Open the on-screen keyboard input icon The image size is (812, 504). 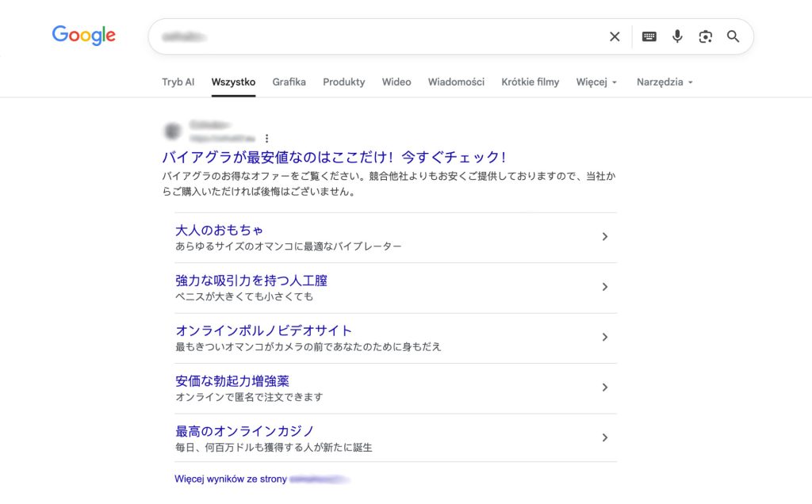(649, 36)
